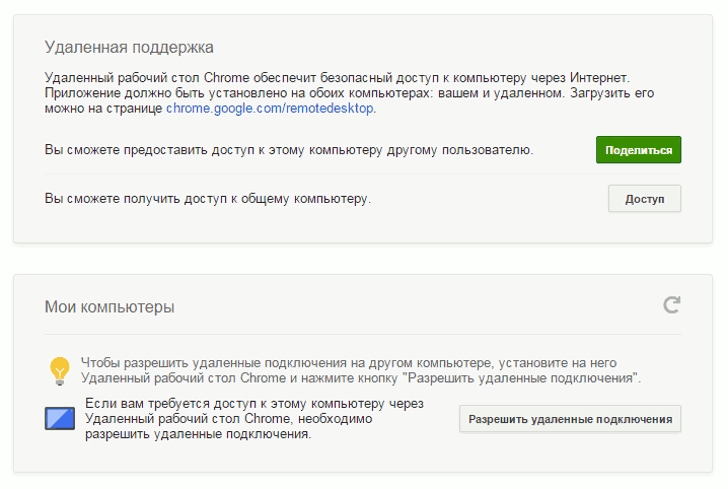
Task: Click the tip text starting 'Чтобы разрешить'
Action: pyautogui.click(x=348, y=362)
